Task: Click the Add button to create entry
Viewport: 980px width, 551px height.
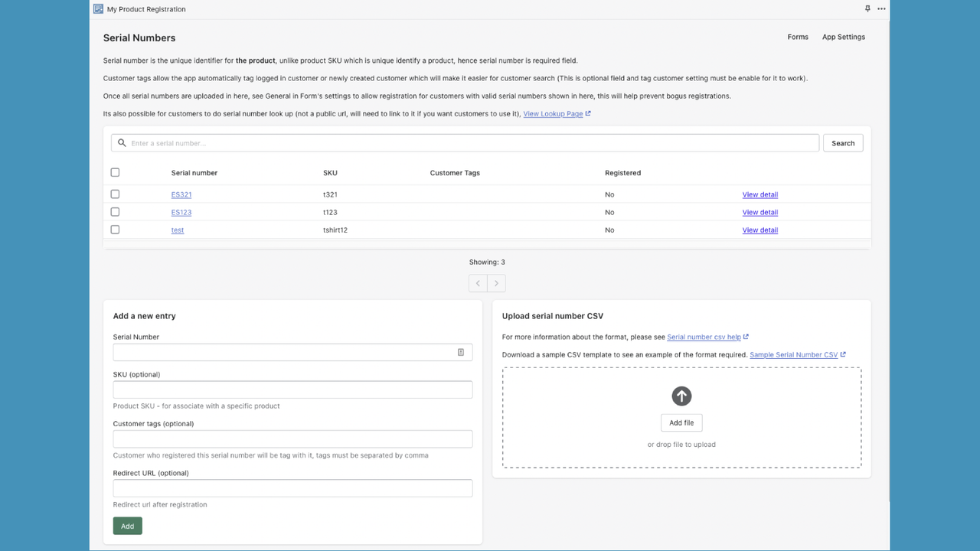Action: [127, 526]
